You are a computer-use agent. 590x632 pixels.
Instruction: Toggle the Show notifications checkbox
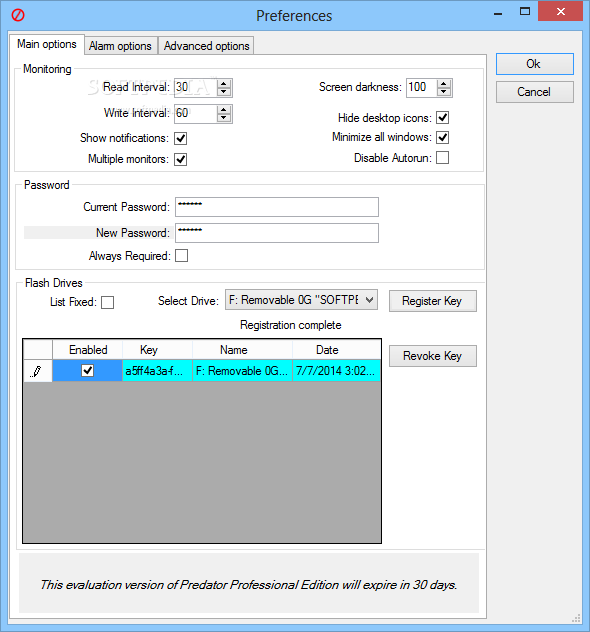pyautogui.click(x=181, y=138)
